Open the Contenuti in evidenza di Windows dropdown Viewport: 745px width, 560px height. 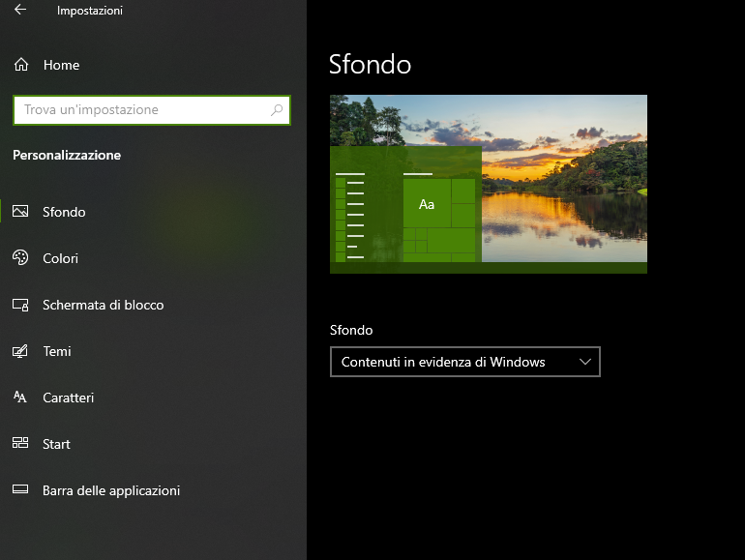point(465,362)
